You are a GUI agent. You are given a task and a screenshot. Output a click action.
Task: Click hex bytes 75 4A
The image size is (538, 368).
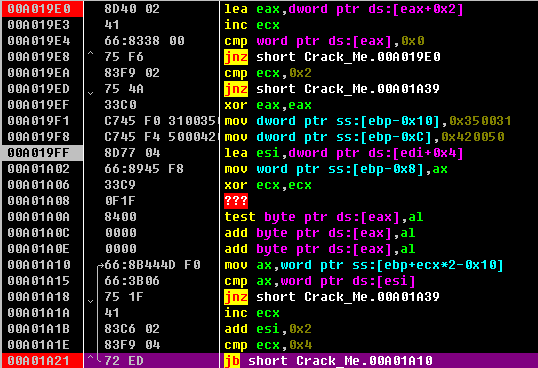[x=124, y=89]
